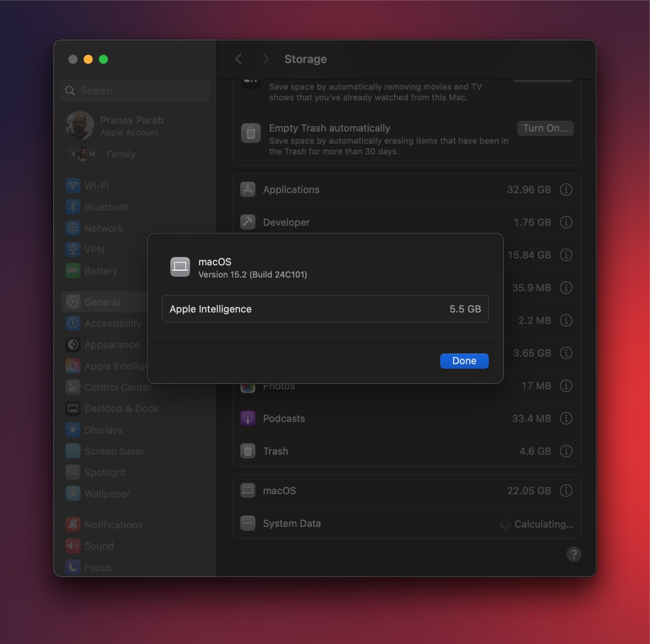Click the macOS laptop icon in dialog
The width and height of the screenshot is (650, 644).
(180, 267)
